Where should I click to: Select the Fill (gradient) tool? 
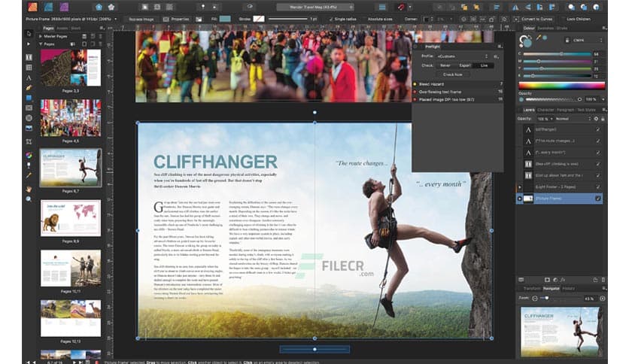(x=29, y=155)
